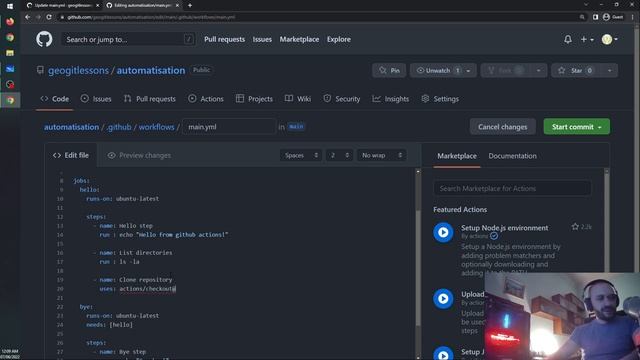Viewport: 640px width, 360px height.
Task: Click the browser address bar URL
Action: [151, 17]
